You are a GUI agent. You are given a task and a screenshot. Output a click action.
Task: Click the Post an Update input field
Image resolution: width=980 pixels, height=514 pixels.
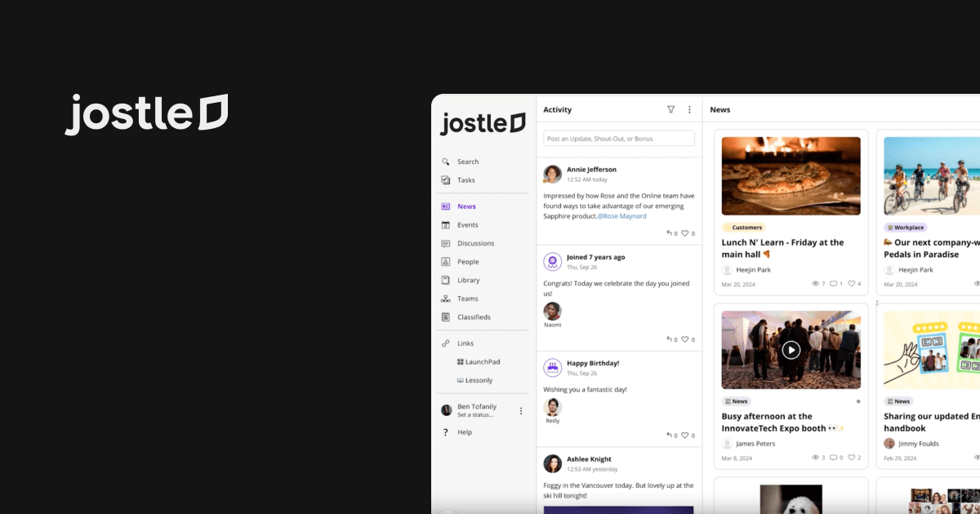pyautogui.click(x=619, y=139)
